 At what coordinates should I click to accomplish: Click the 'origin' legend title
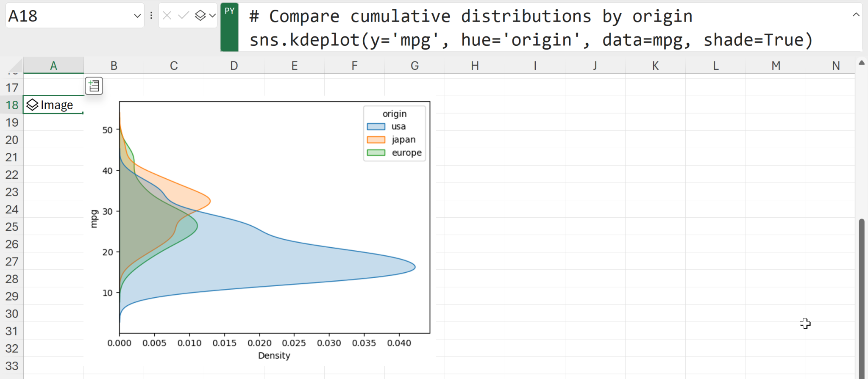(395, 113)
